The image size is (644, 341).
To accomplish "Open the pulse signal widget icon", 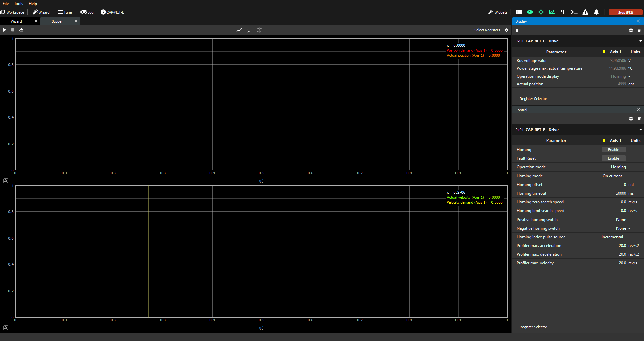I will (563, 12).
